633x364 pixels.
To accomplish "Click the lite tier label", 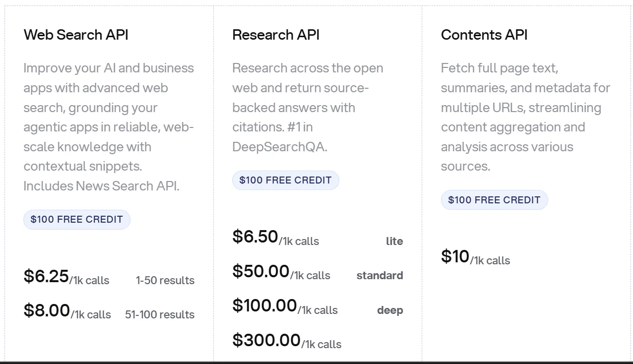I will [x=394, y=242].
